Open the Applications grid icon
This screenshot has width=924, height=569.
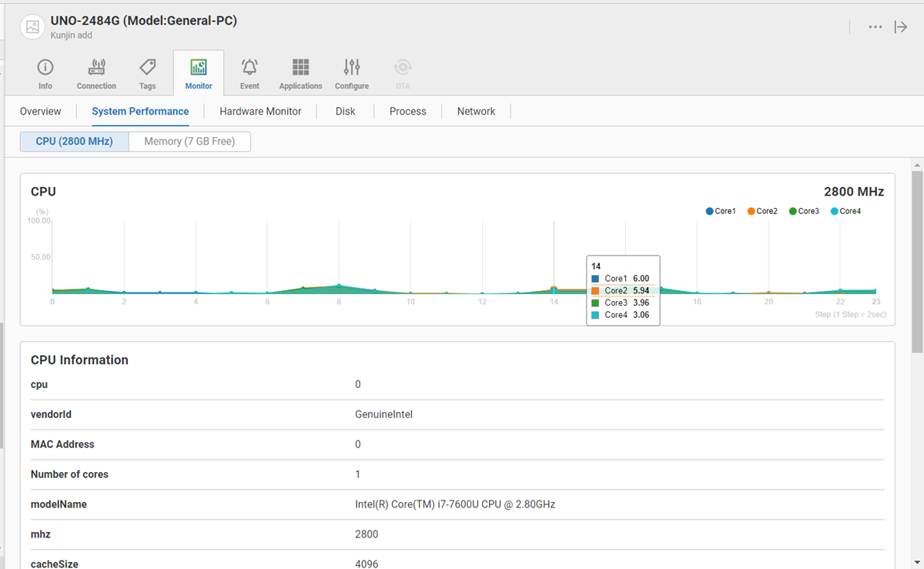point(300,67)
